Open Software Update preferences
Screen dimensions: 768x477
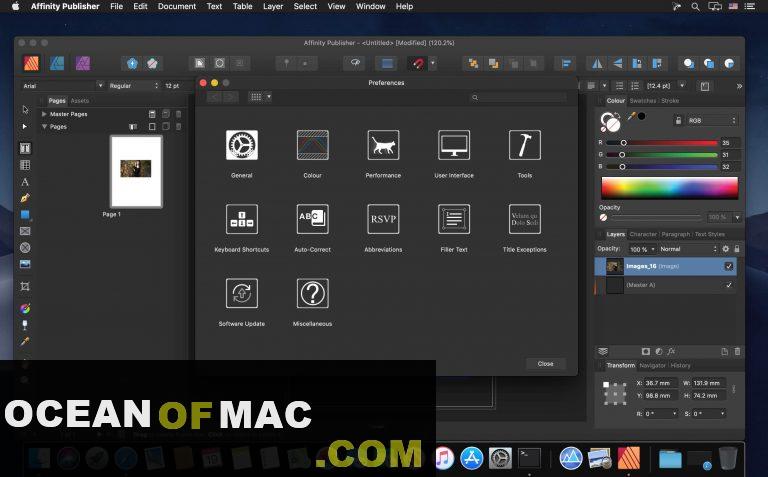[241, 293]
